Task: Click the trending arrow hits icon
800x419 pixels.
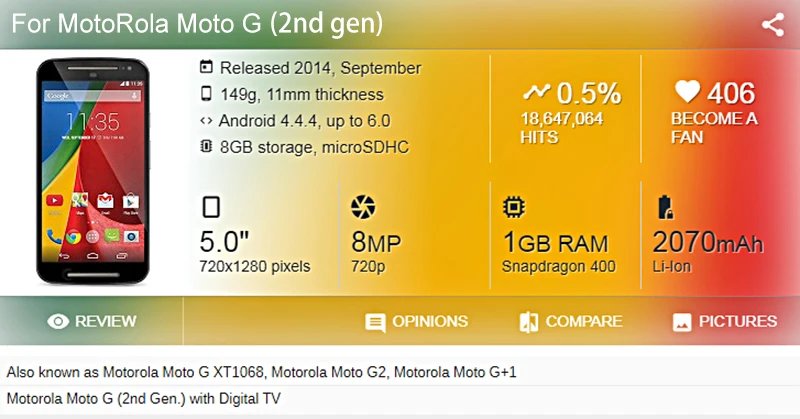Action: point(536,92)
